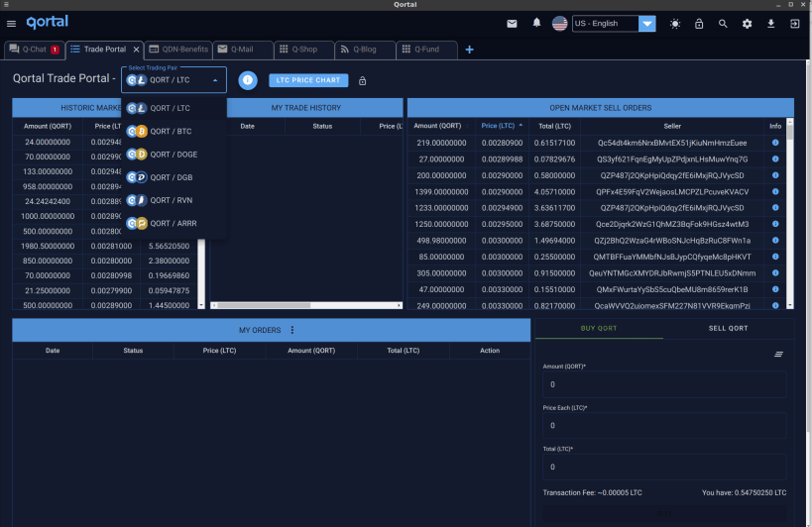Show info for the 85.00000000 QORT order
This screenshot has width=812, height=527.
(775, 257)
